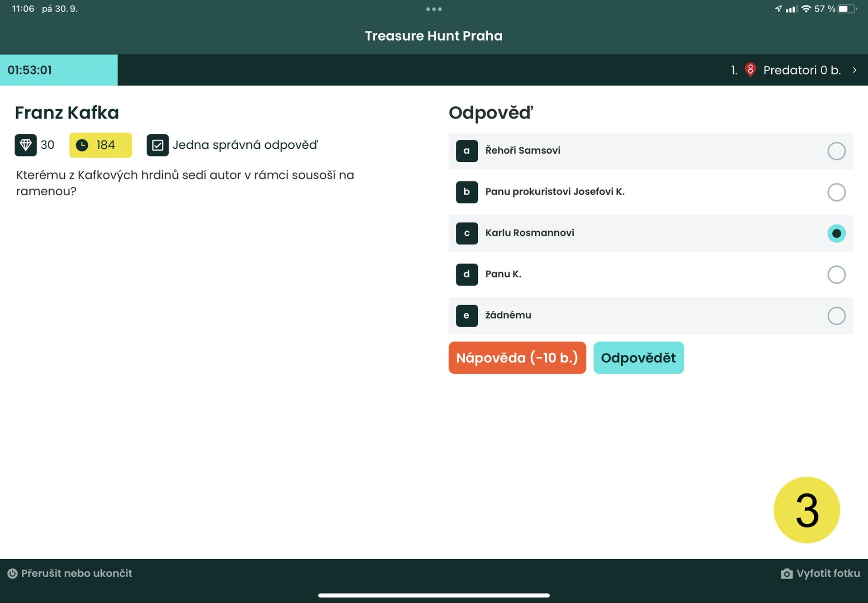Click the red location pin icon
This screenshot has width=868, height=603.
click(750, 70)
